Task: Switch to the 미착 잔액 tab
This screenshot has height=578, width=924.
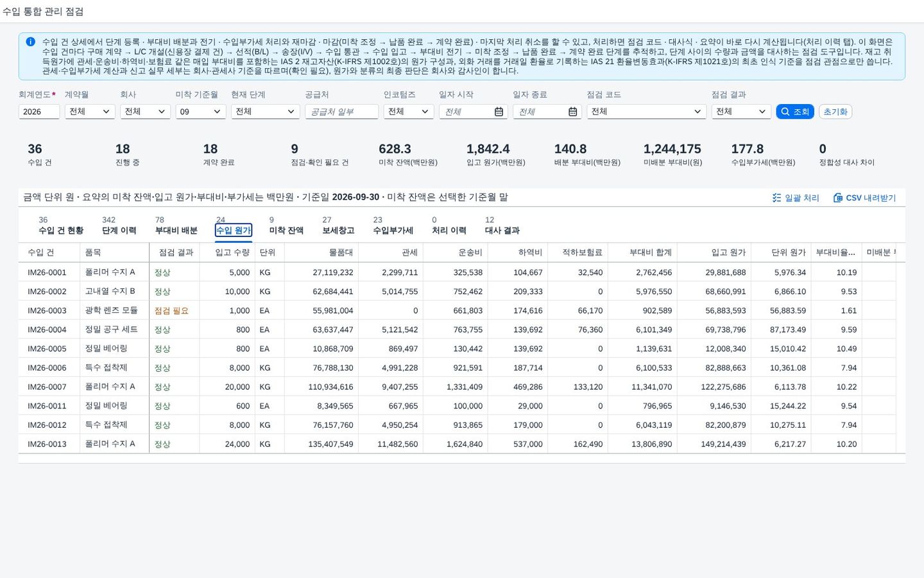Action: [x=286, y=225]
